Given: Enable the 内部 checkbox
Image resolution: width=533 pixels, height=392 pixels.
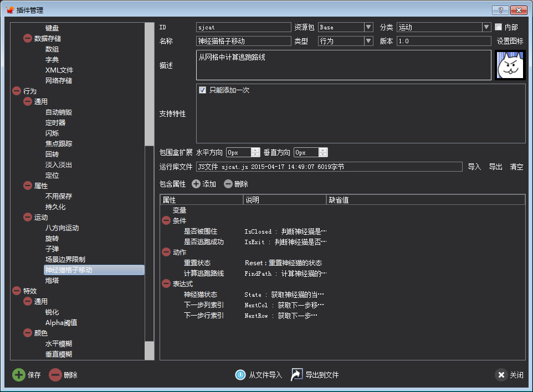Looking at the screenshot, I should tap(498, 27).
